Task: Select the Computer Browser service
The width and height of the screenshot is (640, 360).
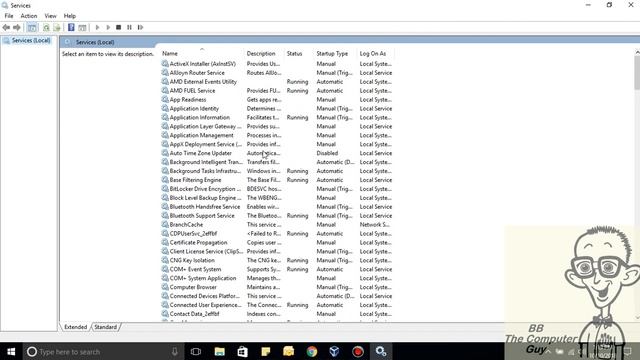Action: tap(193, 287)
